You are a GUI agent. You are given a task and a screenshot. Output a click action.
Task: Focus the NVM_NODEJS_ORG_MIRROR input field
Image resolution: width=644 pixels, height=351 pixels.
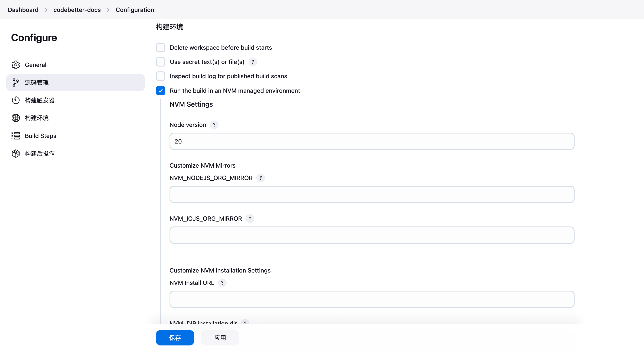click(x=372, y=194)
